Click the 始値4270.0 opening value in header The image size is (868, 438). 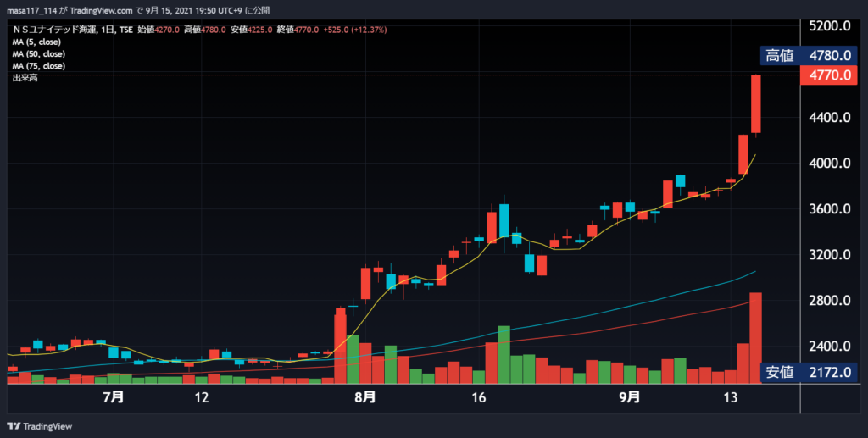(159, 30)
